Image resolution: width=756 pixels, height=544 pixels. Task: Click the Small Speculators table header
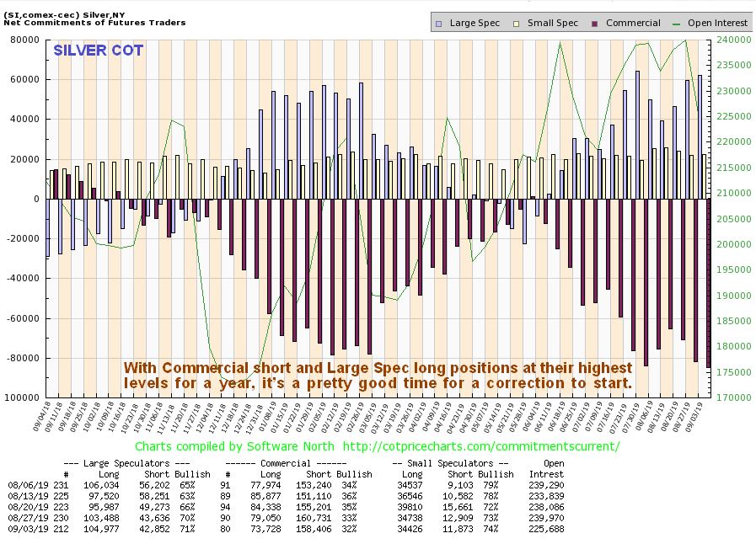(450, 463)
